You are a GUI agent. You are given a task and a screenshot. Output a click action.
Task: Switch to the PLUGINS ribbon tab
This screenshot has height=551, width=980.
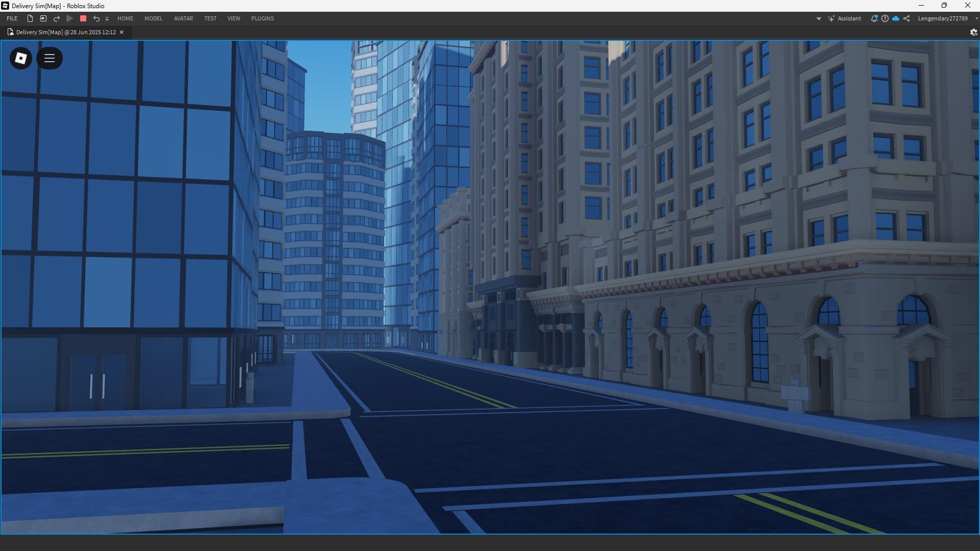[262, 18]
